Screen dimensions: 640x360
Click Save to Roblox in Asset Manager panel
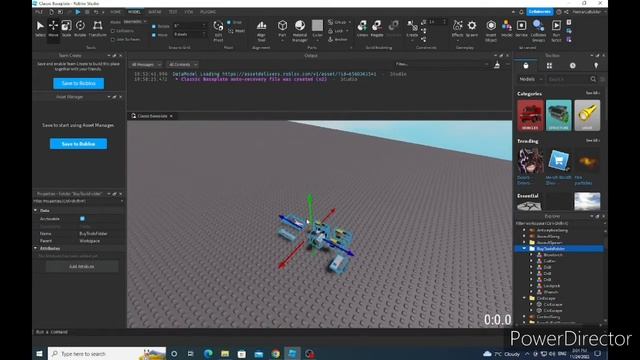tap(78, 144)
